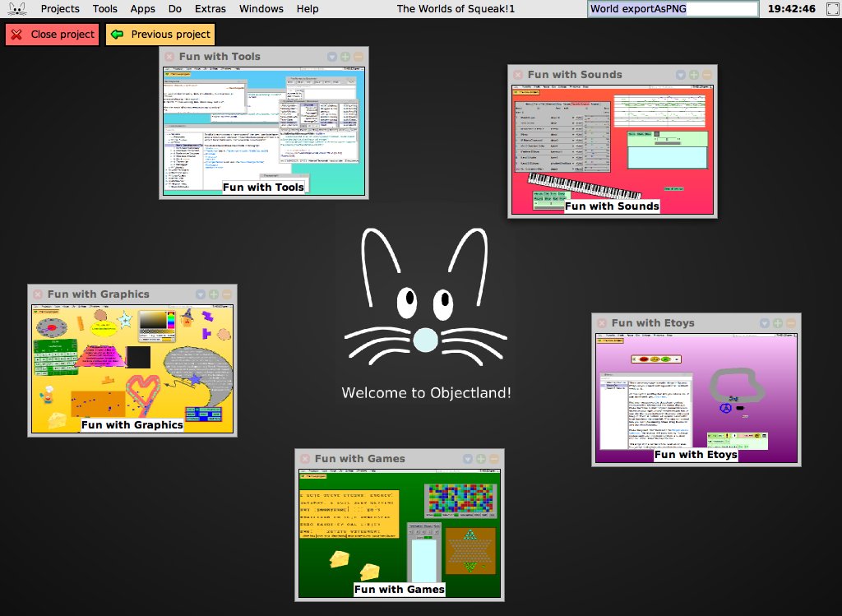The image size is (842, 616).
Task: Click the Fun with Sounds thumbnail caption label
Action: pyautogui.click(x=612, y=206)
